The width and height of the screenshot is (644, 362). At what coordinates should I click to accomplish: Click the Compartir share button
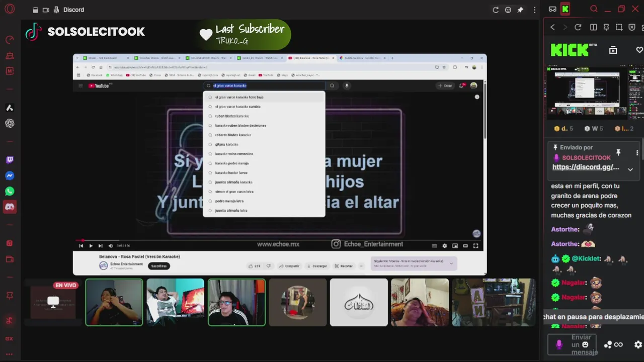289,266
